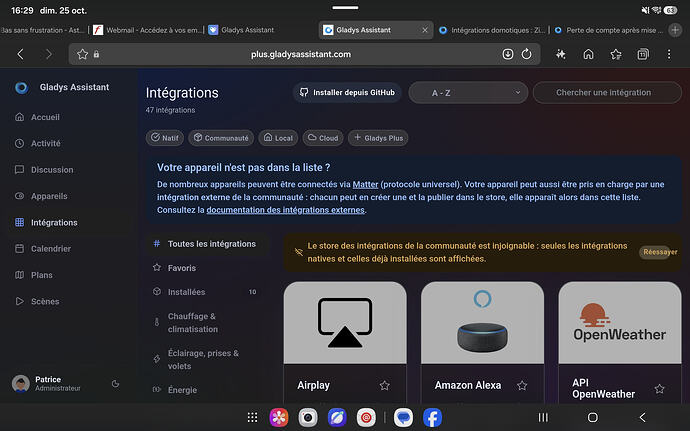Favorite API OpenWeather with its star icon
The height and width of the screenshot is (431, 690).
659,389
